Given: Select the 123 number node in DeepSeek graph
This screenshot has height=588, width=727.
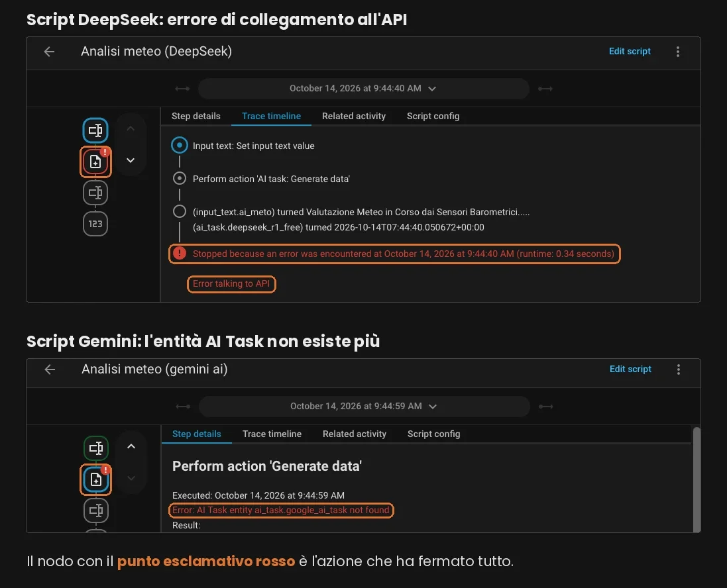Looking at the screenshot, I should (x=95, y=224).
